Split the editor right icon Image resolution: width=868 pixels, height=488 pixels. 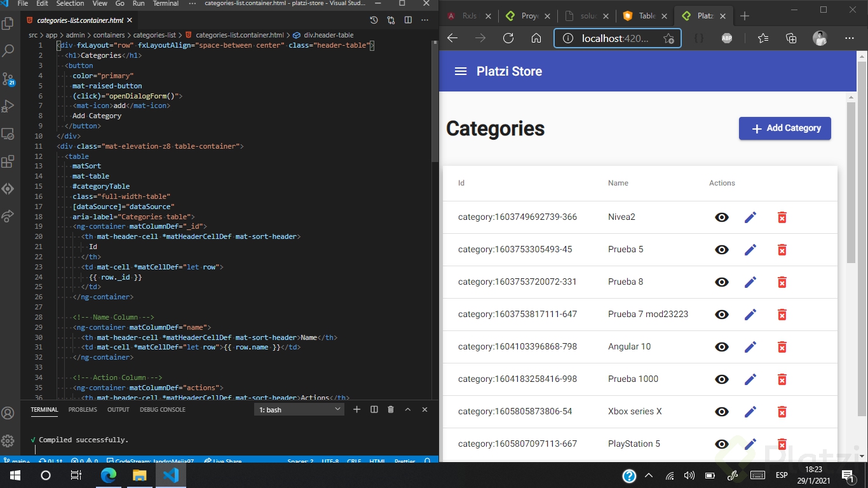[x=408, y=20]
